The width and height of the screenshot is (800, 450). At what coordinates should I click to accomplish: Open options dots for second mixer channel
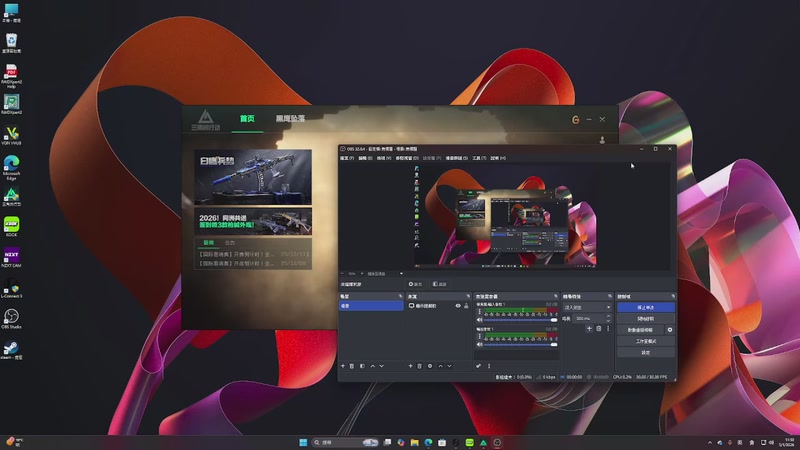point(479,336)
